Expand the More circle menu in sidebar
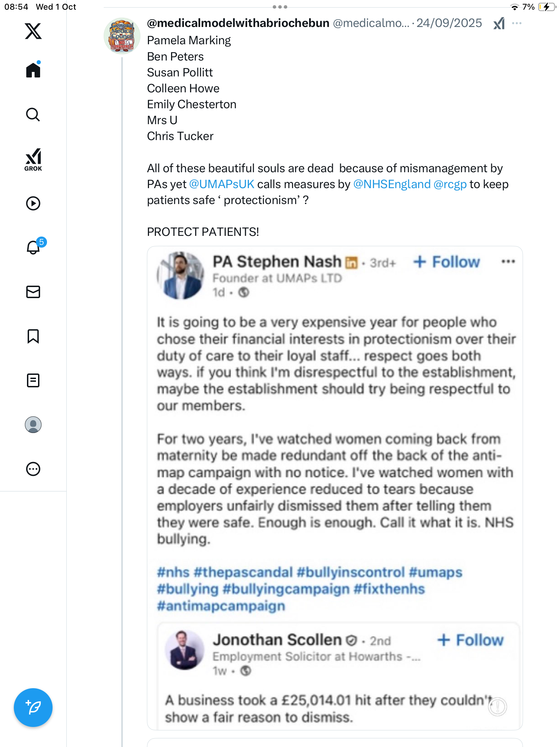The image size is (560, 747). tap(33, 469)
